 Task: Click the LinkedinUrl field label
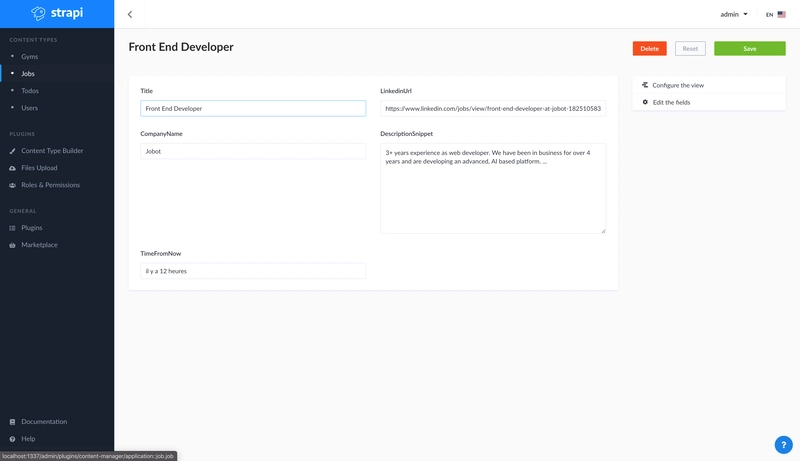pyautogui.click(x=396, y=91)
